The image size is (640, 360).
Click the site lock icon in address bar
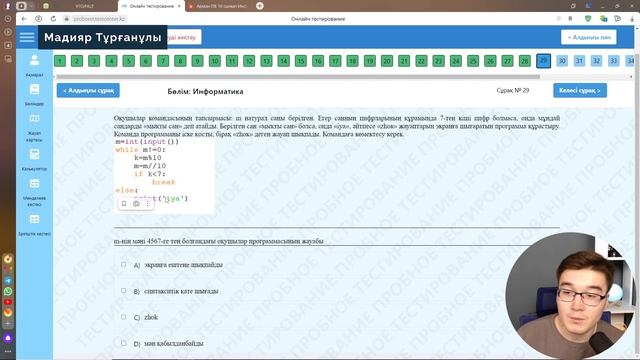67,19
